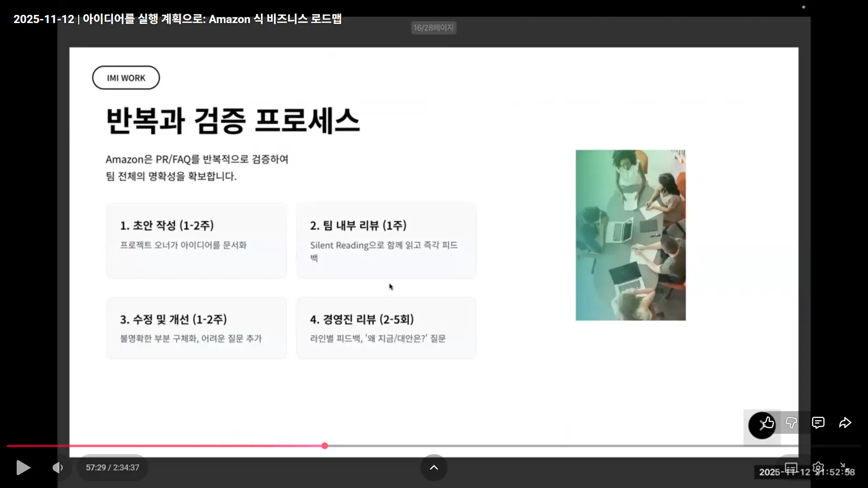Mute the video with the speaker icon
868x488 pixels.
pos(58,468)
